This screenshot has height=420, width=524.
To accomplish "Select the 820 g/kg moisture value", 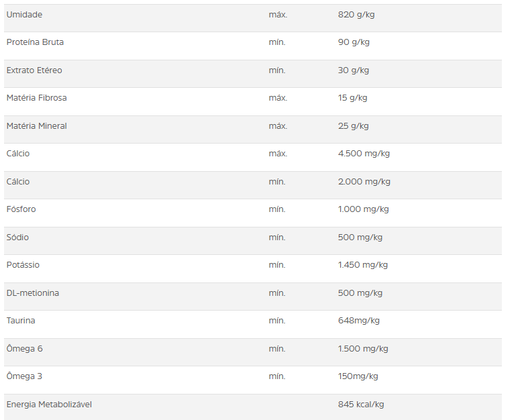I will click(x=356, y=15).
